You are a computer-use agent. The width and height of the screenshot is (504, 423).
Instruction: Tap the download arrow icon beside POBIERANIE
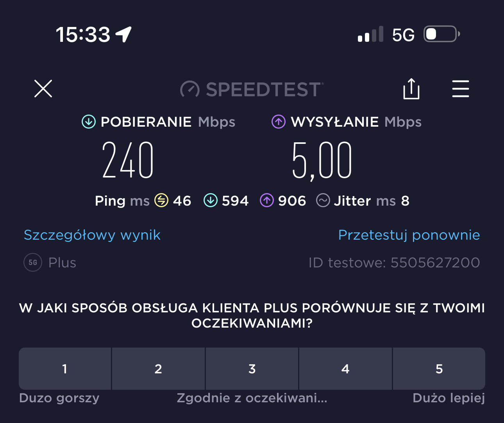point(89,122)
